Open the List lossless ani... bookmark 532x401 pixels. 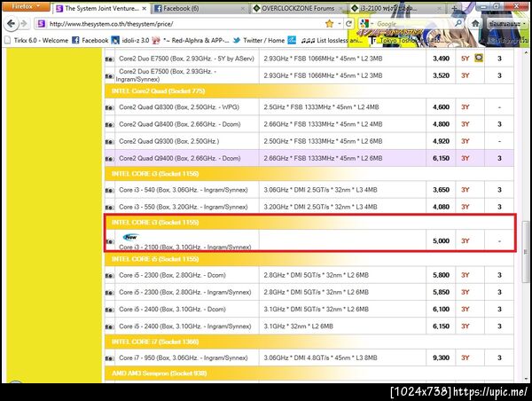pos(332,41)
